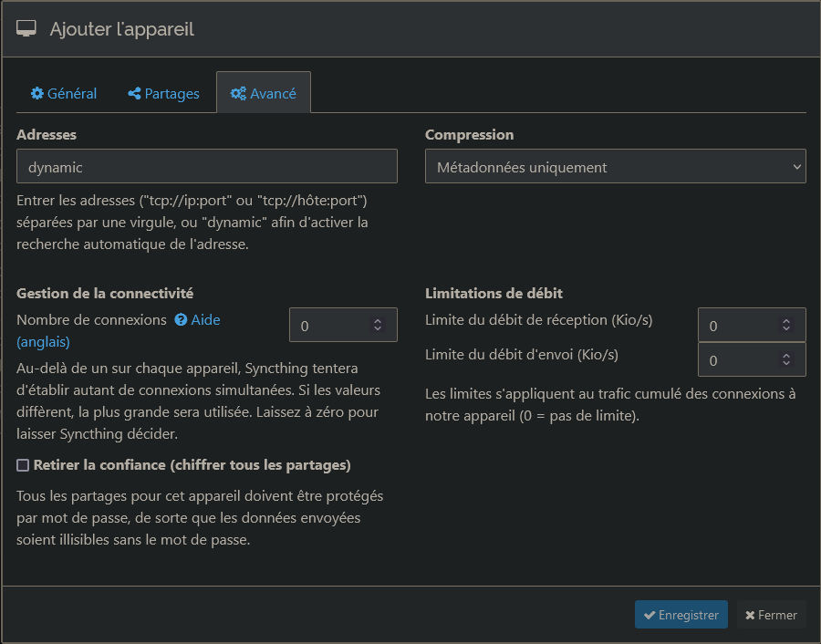Click the question mark help icon
821x644 pixels.
coord(181,320)
